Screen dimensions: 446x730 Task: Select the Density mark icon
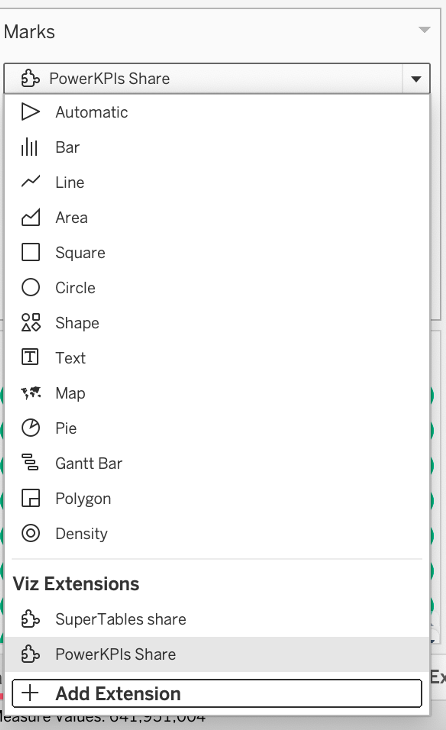30,533
